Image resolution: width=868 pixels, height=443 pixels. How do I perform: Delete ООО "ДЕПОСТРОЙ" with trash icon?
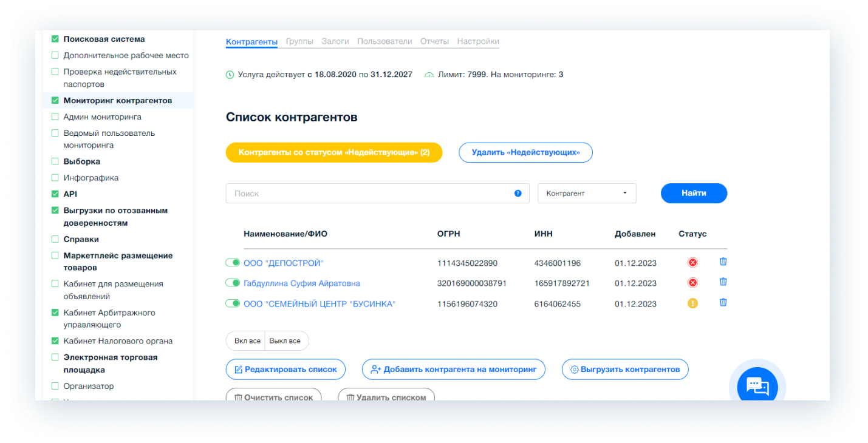tap(723, 262)
